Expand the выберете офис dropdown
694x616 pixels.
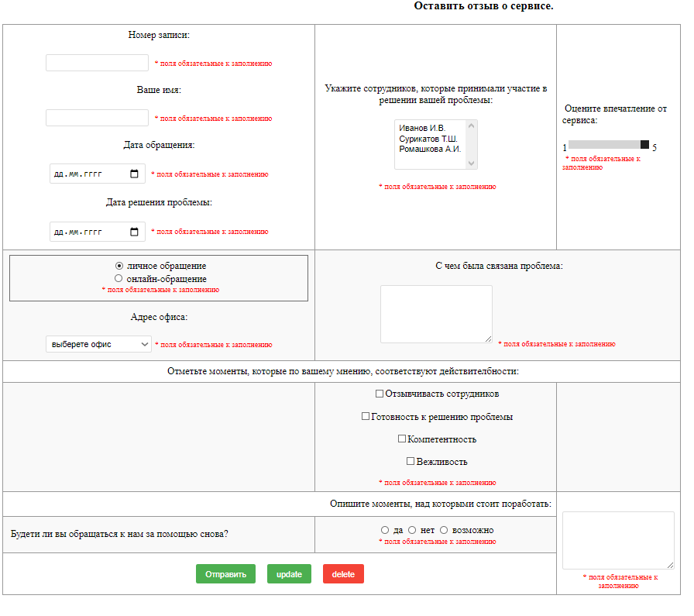(x=98, y=344)
